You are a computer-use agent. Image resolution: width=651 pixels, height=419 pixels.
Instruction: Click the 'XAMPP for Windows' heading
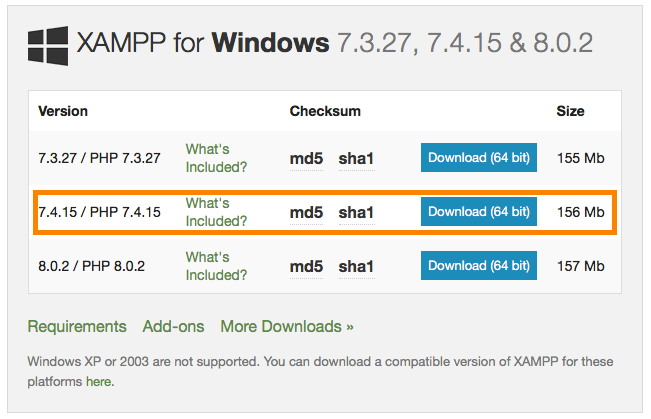click(205, 44)
